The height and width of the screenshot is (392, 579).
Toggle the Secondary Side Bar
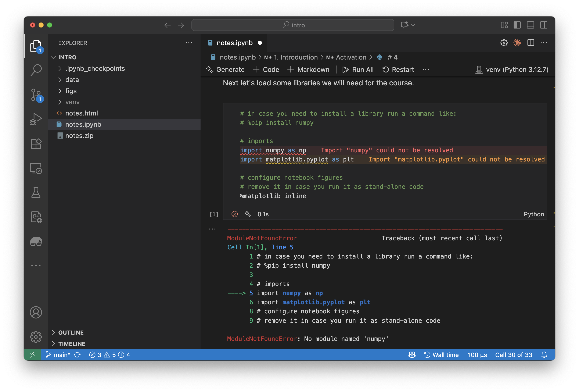coord(543,25)
